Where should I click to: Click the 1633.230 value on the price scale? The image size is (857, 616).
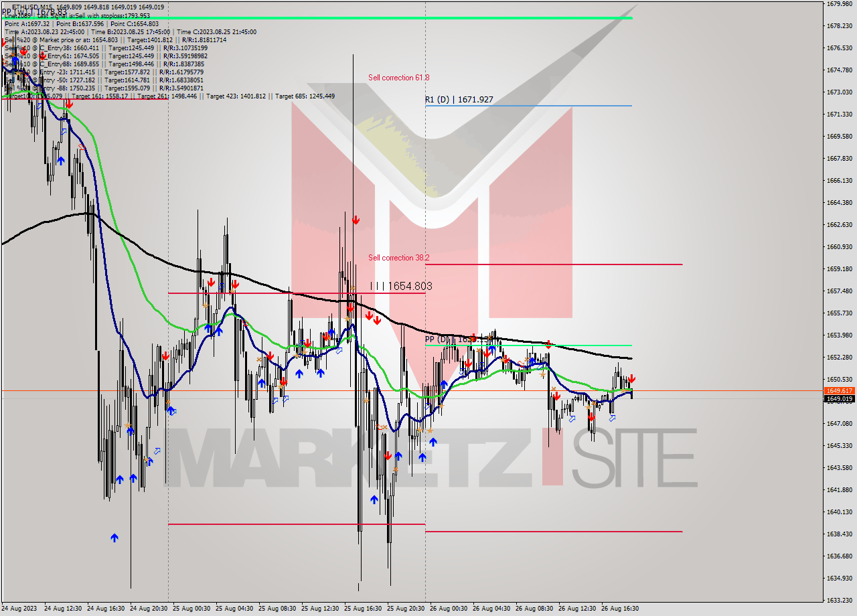(840, 600)
